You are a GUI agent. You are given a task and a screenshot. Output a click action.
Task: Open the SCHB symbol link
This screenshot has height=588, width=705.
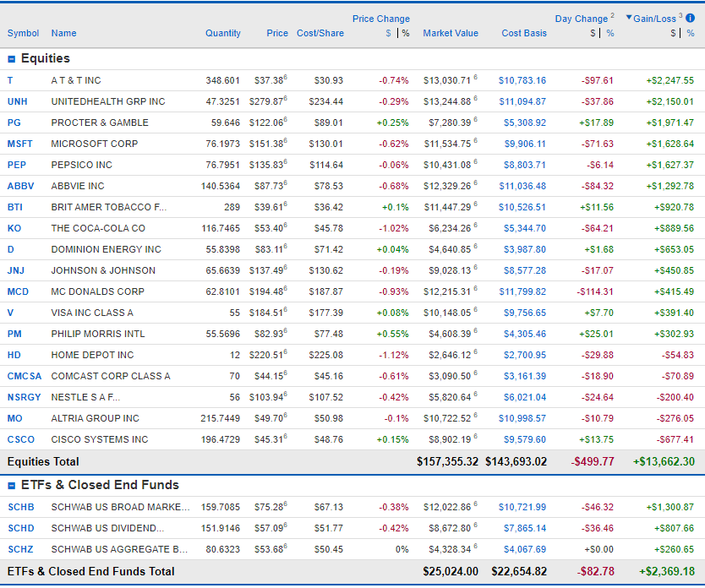(x=21, y=508)
